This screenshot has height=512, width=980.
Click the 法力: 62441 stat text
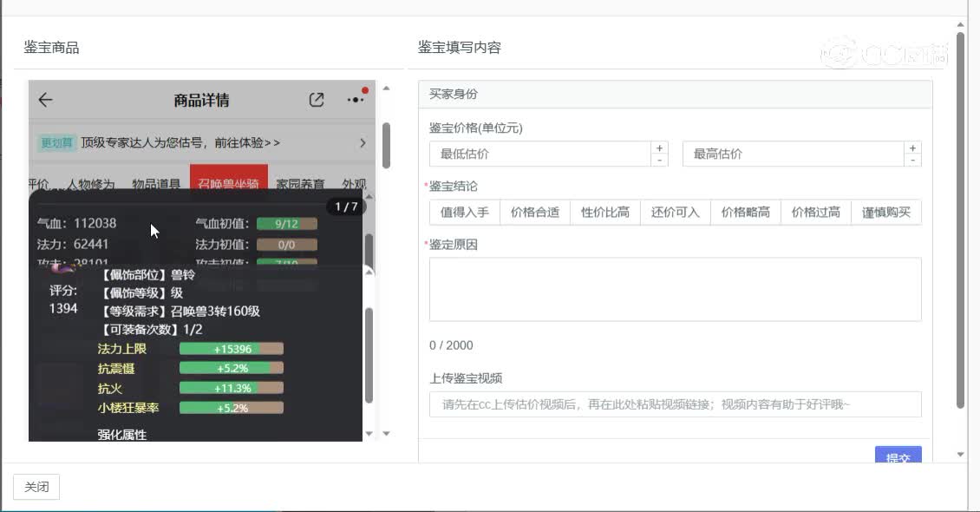(x=73, y=244)
